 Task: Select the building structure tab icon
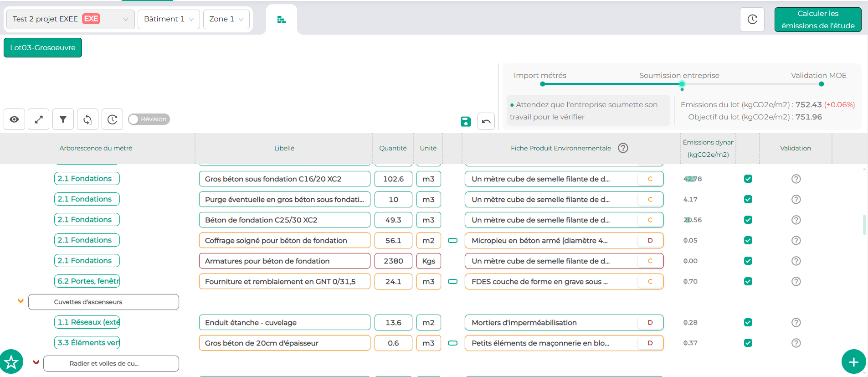pyautogui.click(x=281, y=20)
